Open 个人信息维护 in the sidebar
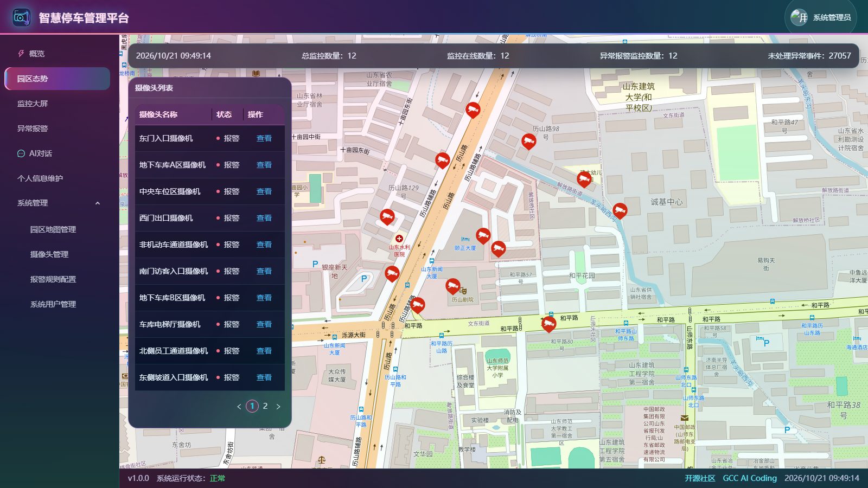 coord(58,178)
